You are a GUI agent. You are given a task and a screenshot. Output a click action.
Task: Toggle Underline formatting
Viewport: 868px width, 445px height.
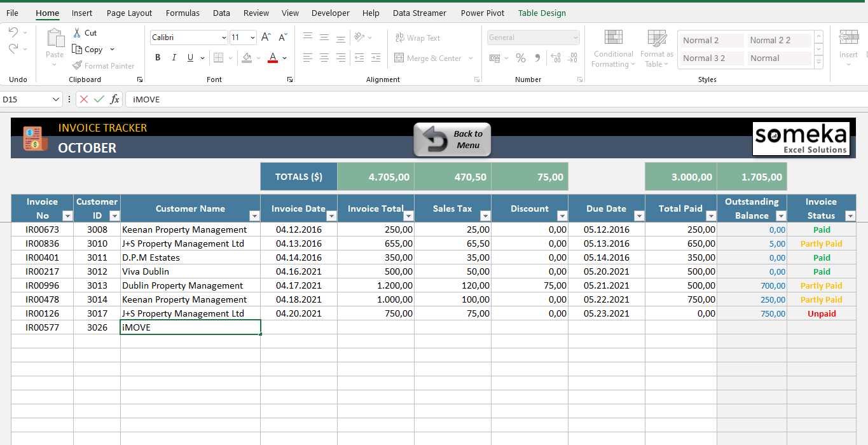coord(190,58)
